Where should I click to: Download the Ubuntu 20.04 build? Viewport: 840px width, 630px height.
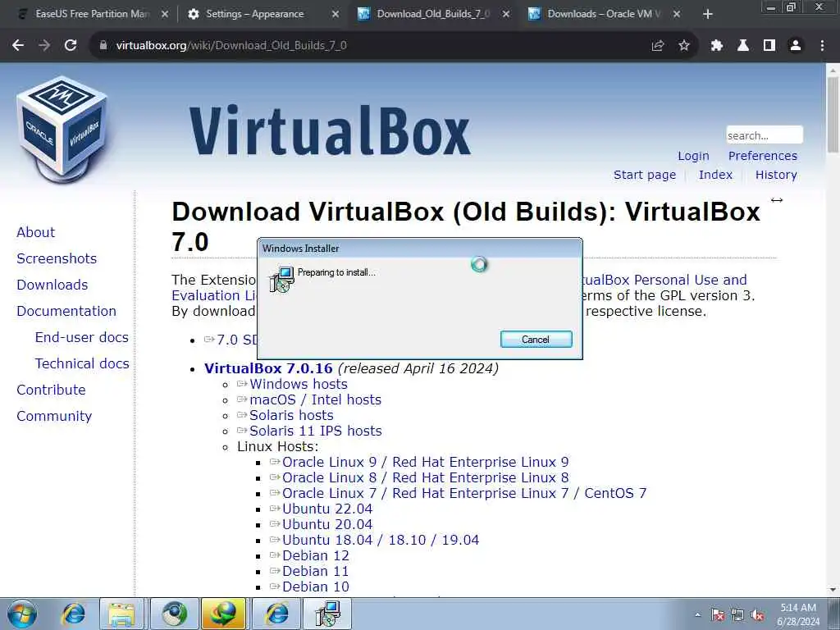point(327,524)
